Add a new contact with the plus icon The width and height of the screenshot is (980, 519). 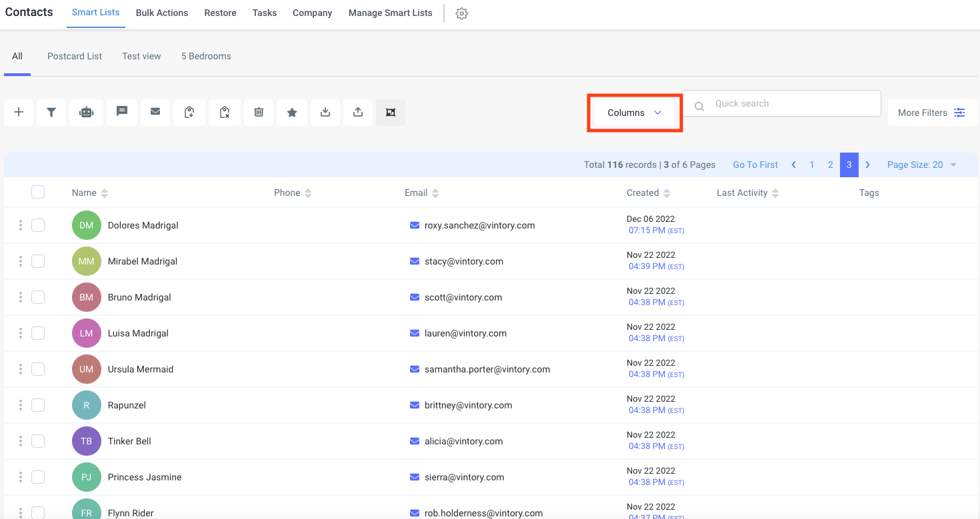[19, 113]
